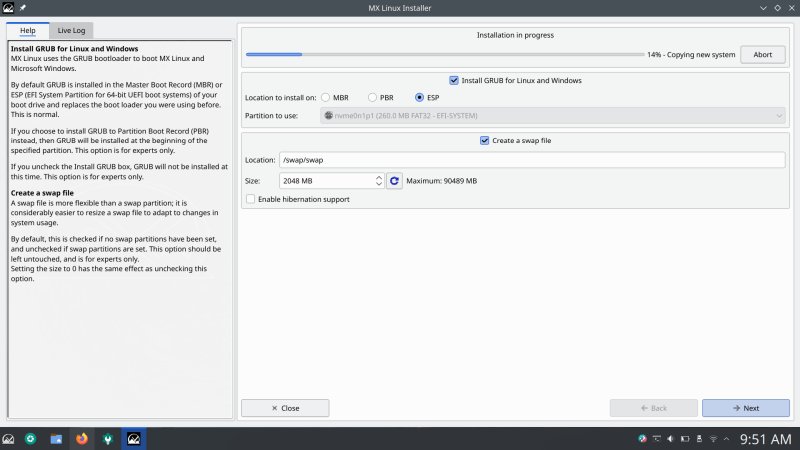Select the PBR radio button

(372, 97)
